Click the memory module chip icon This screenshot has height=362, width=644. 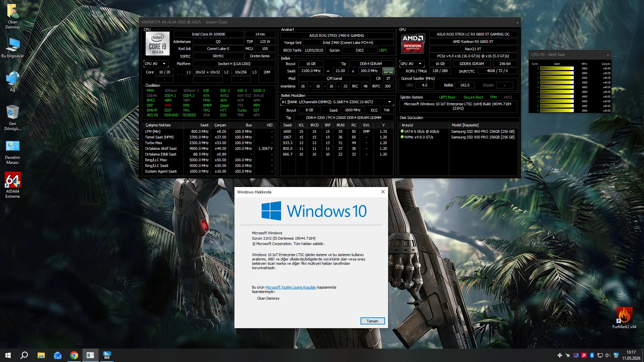[x=388, y=71]
